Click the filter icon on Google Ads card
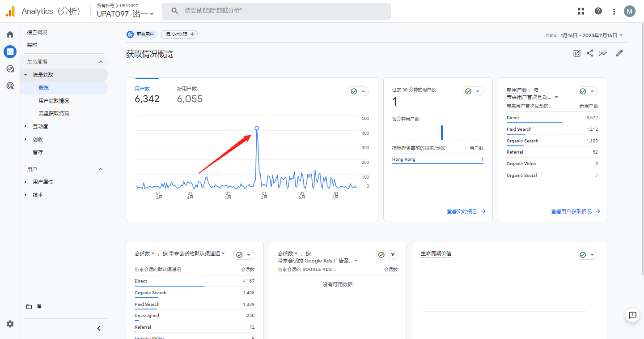The width and height of the screenshot is (644, 339). [393, 255]
